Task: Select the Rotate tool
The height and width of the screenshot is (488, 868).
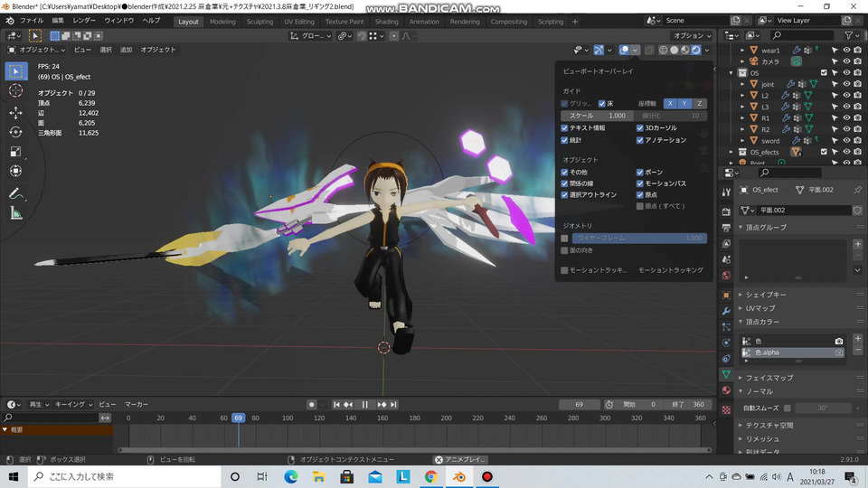Action: [15, 132]
